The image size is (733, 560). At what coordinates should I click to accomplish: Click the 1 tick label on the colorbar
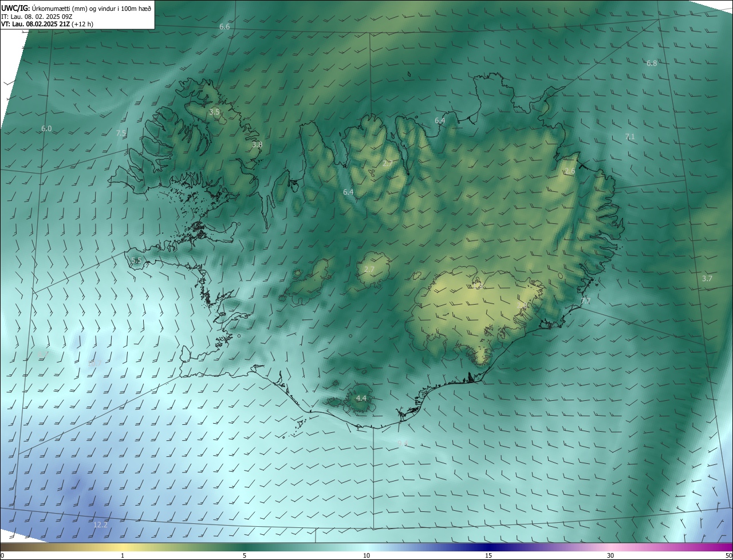123,555
